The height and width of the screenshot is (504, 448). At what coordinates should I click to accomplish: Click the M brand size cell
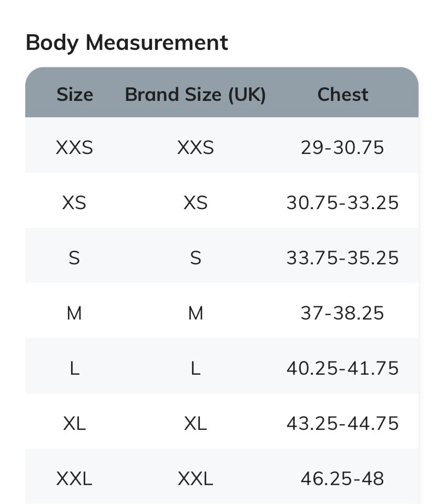click(x=196, y=313)
